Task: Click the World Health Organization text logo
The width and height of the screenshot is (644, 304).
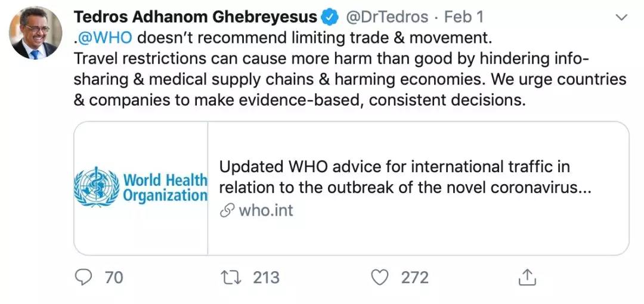Action: (165, 187)
